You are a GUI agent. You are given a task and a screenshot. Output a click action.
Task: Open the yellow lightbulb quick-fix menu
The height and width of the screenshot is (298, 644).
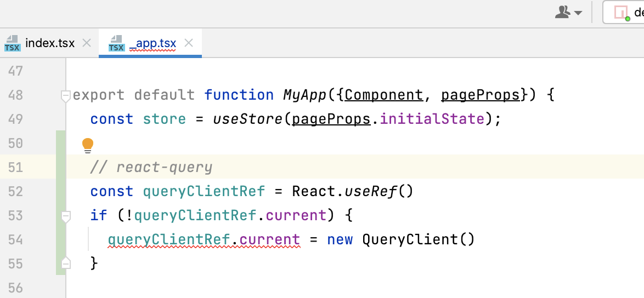point(87,145)
